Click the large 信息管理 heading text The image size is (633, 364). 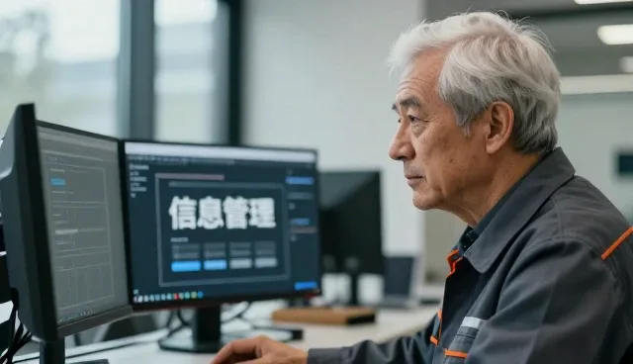pos(222,213)
